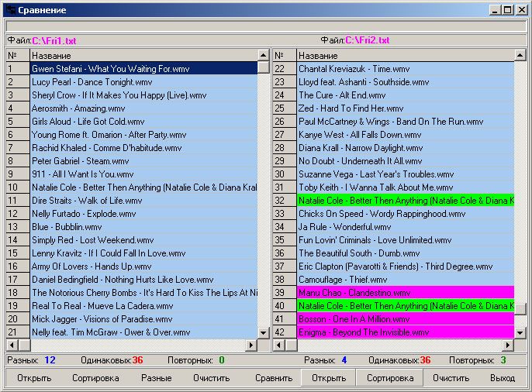Select row Girls Aloud - Life Got Cold.wmv
Viewport: 532px width, 392px height.
(x=144, y=122)
